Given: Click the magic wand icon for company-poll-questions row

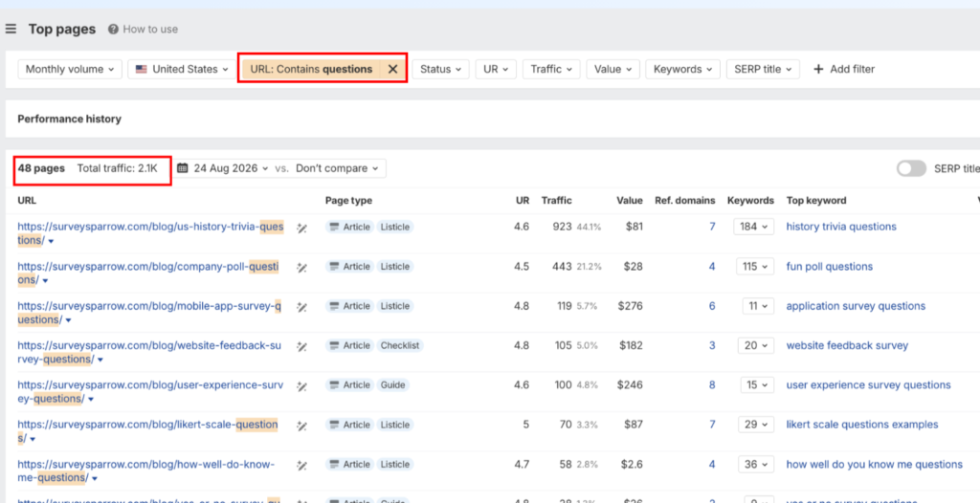Looking at the screenshot, I should coord(301,268).
